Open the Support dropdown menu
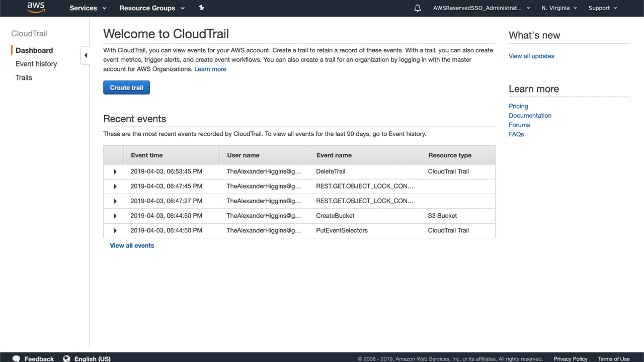 tap(602, 8)
